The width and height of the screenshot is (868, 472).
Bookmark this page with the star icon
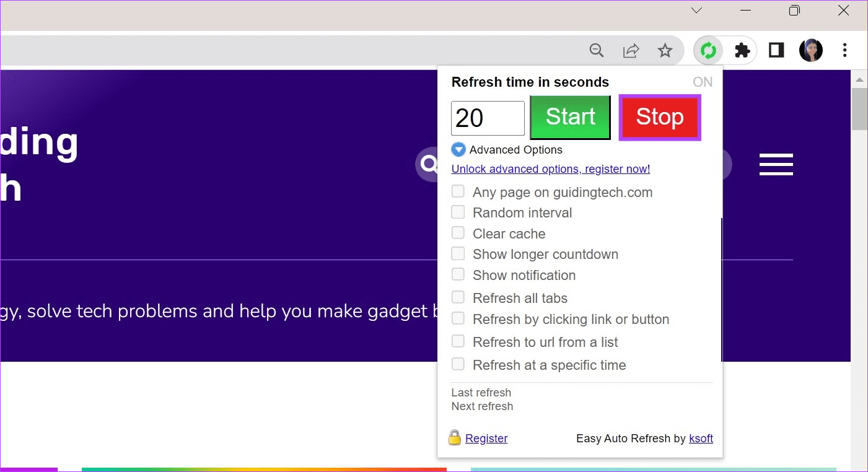[665, 51]
